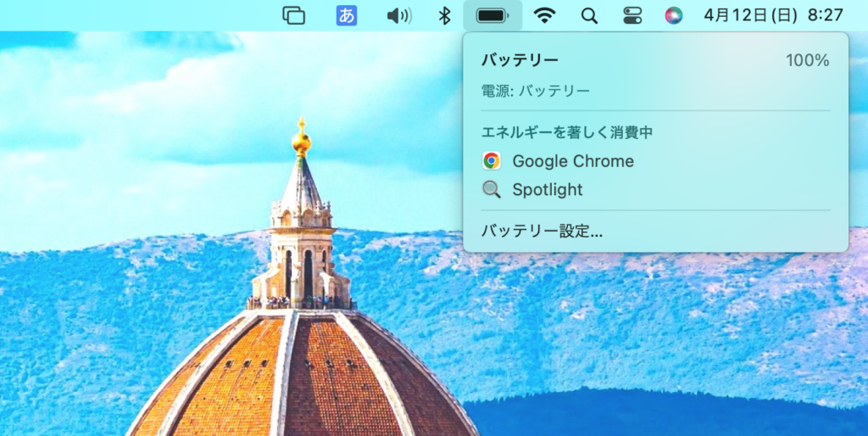
Task: Open the Wi-Fi menu bar icon
Action: tap(544, 15)
